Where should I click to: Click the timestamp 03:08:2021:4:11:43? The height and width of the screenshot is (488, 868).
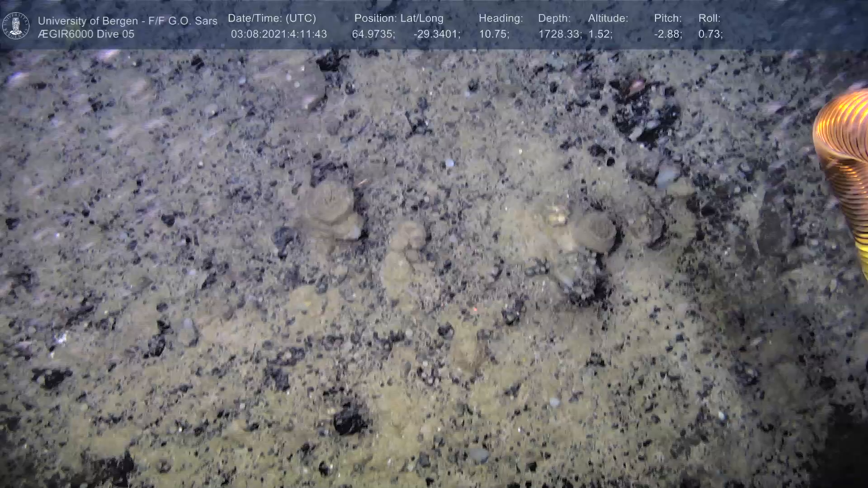(278, 34)
